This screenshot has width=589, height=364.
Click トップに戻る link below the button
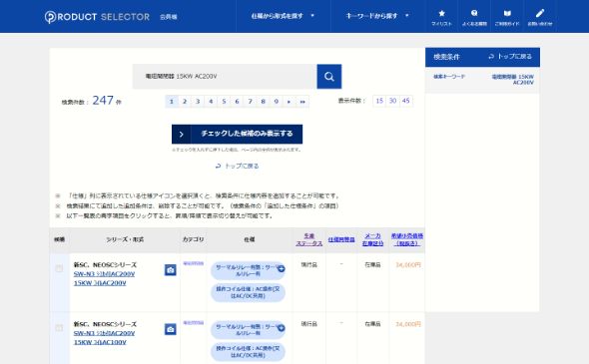point(237,166)
